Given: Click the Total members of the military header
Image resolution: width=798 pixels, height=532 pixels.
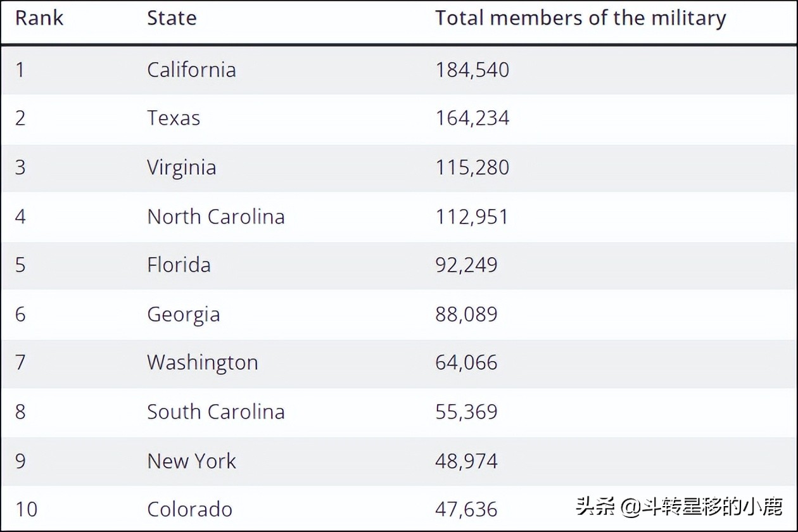Looking at the screenshot, I should pos(580,18).
